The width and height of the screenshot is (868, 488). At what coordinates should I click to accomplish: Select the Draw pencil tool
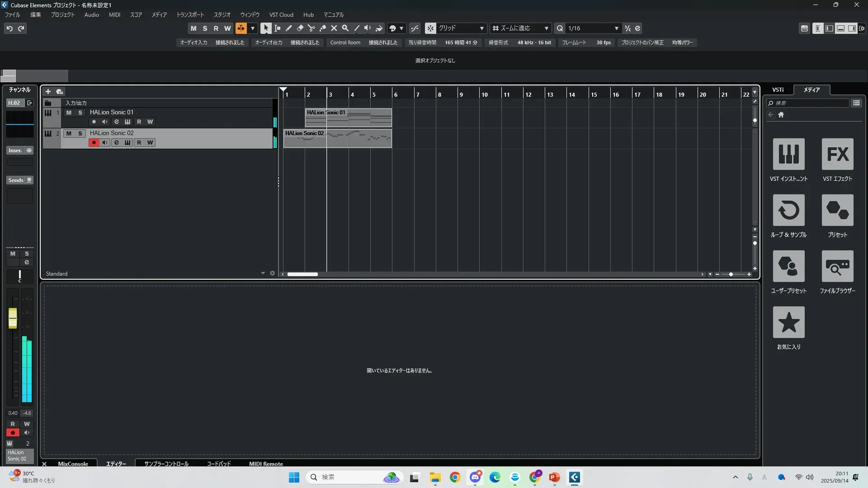(288, 28)
